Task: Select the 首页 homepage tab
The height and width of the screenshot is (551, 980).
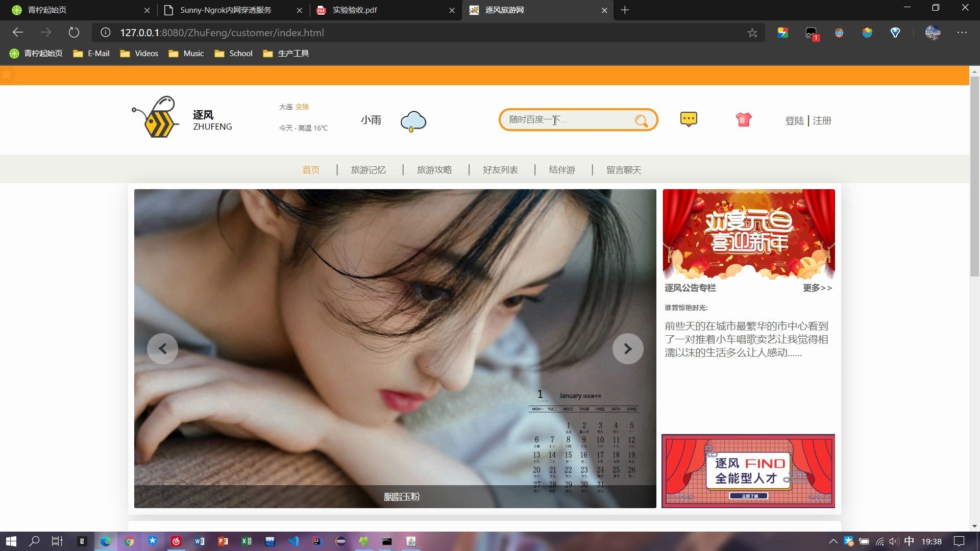Action: 310,169
